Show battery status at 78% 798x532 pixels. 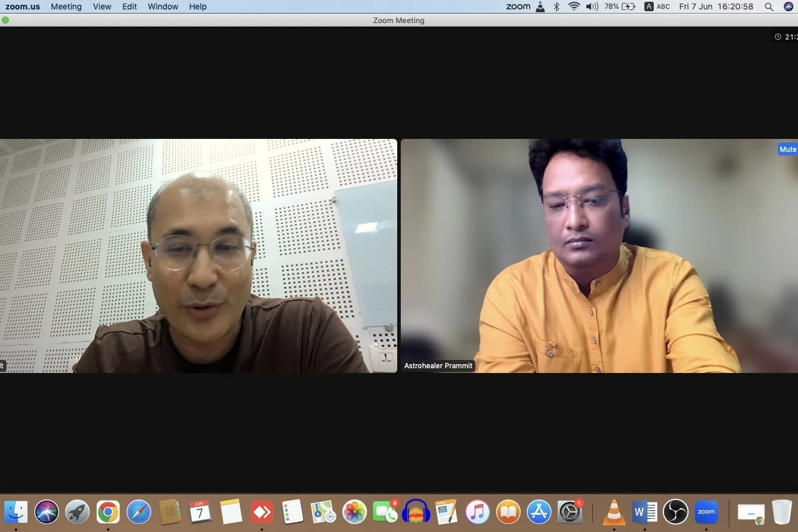(x=619, y=7)
